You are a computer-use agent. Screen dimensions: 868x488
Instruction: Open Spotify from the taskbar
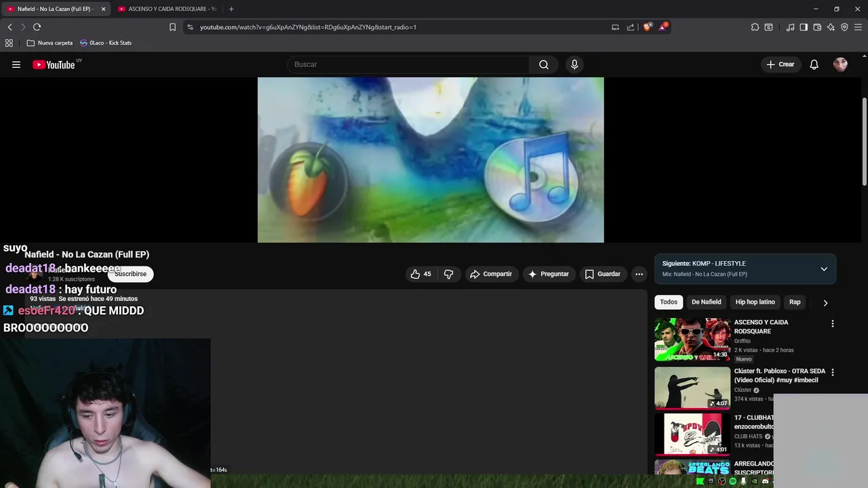[732, 481]
